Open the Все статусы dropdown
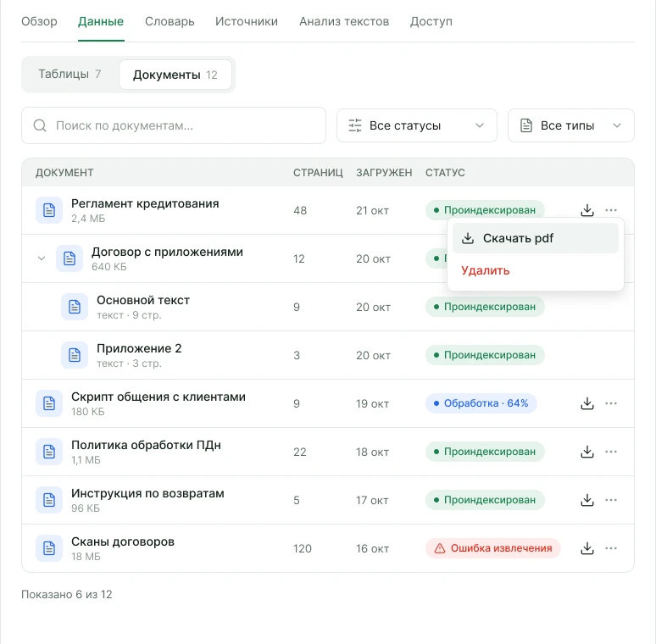 click(x=417, y=125)
